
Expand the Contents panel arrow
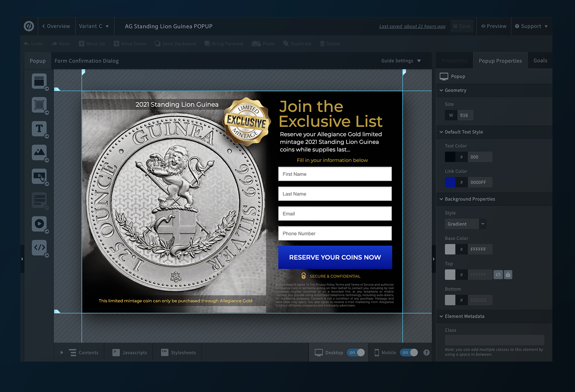62,352
